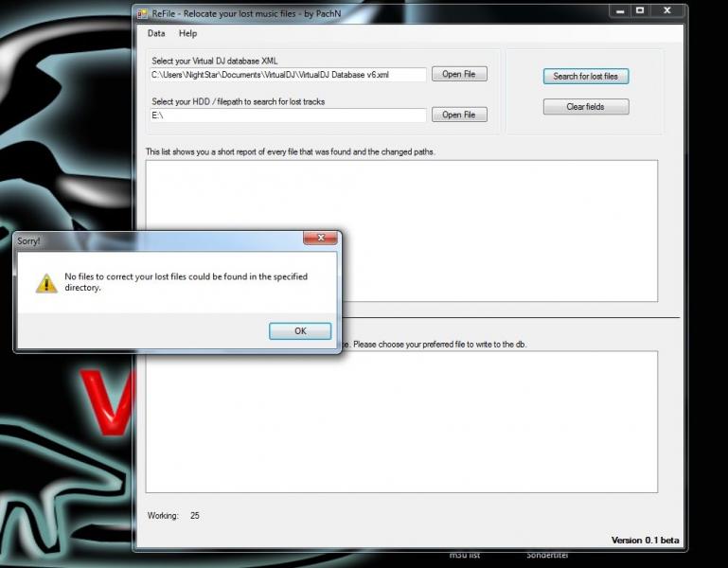Image resolution: width=728 pixels, height=568 pixels.
Task: Click the 'Please choose your preferred file' text
Action: (x=439, y=345)
